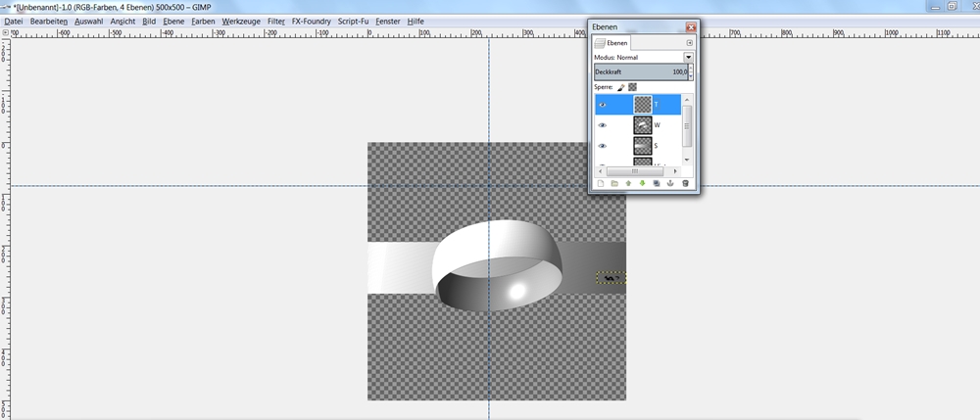
Task: Open the FX-Foundry menu
Action: (312, 22)
